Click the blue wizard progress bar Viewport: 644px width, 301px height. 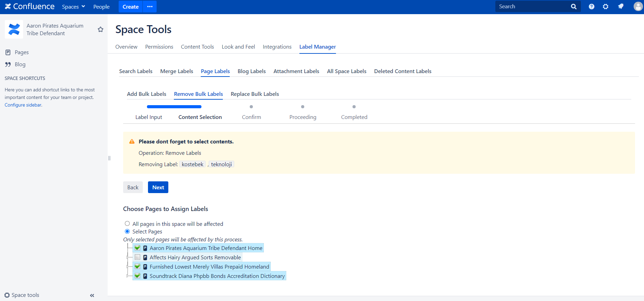click(x=174, y=107)
